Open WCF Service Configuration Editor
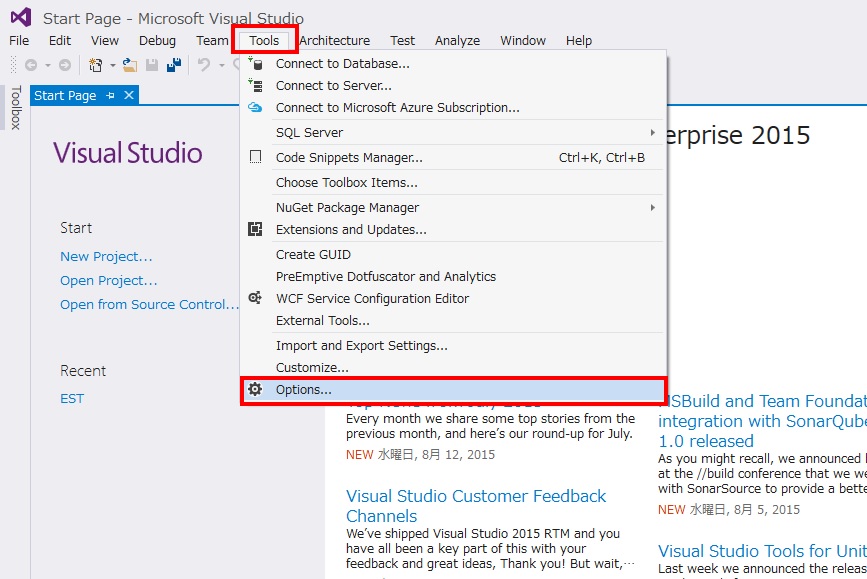The height and width of the screenshot is (579, 867). coord(453,299)
